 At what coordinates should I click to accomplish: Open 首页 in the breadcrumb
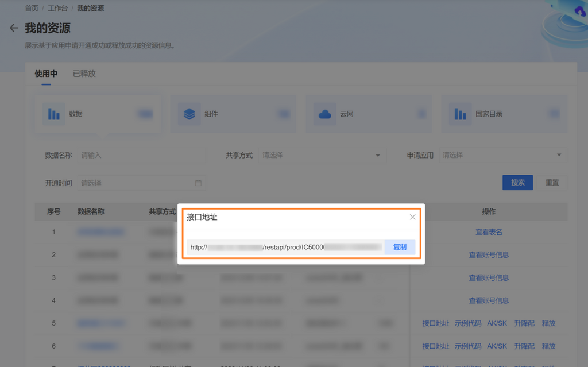(x=32, y=8)
